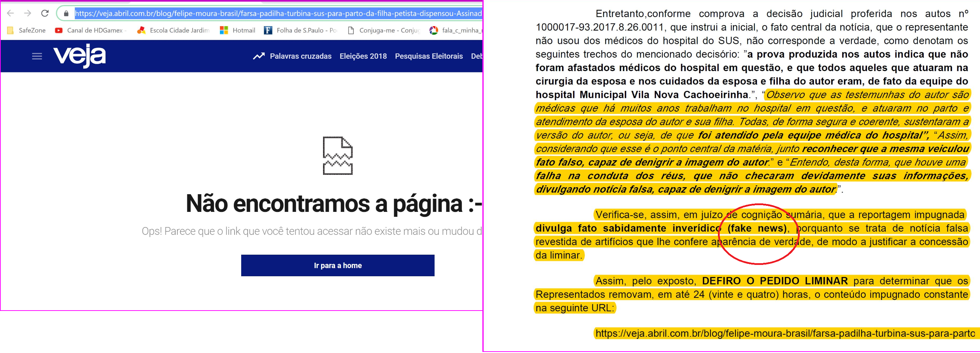The height and width of the screenshot is (353, 980).
Task: Click 'hospital Municipal Vila Nova Cachoeirinha' text
Action: [642, 94]
